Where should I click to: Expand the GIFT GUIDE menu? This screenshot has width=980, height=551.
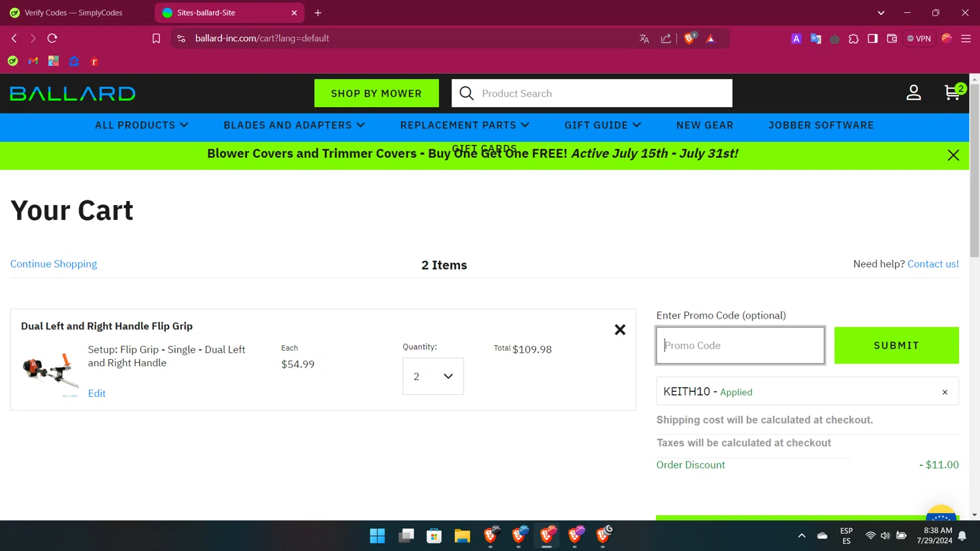602,125
